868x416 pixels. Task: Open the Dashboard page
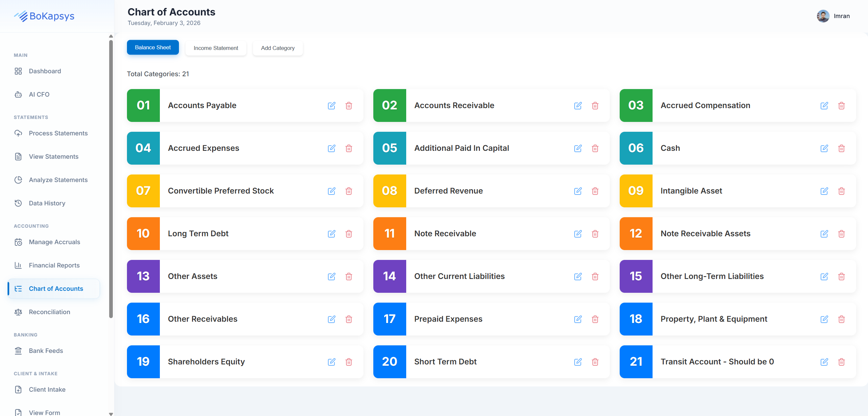point(45,71)
